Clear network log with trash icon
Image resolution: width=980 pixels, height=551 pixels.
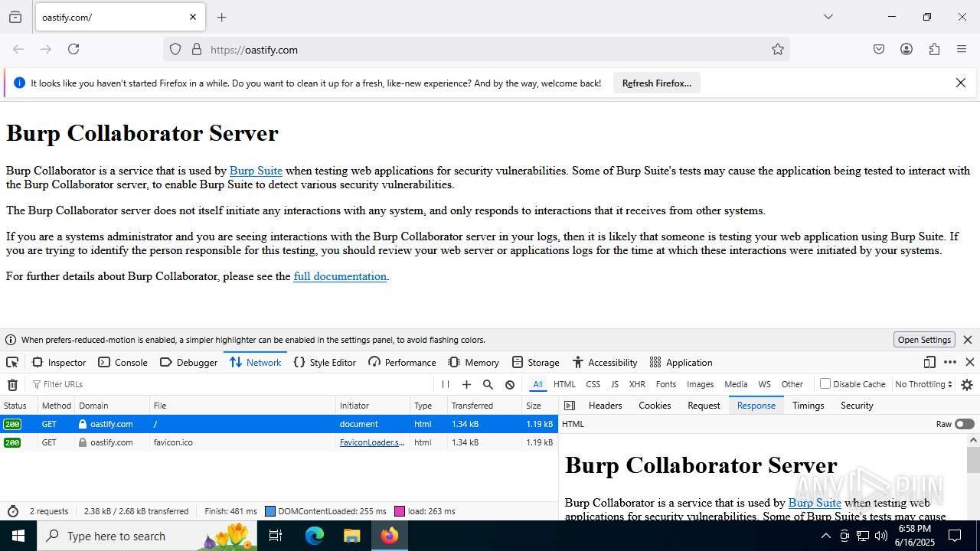click(x=12, y=384)
